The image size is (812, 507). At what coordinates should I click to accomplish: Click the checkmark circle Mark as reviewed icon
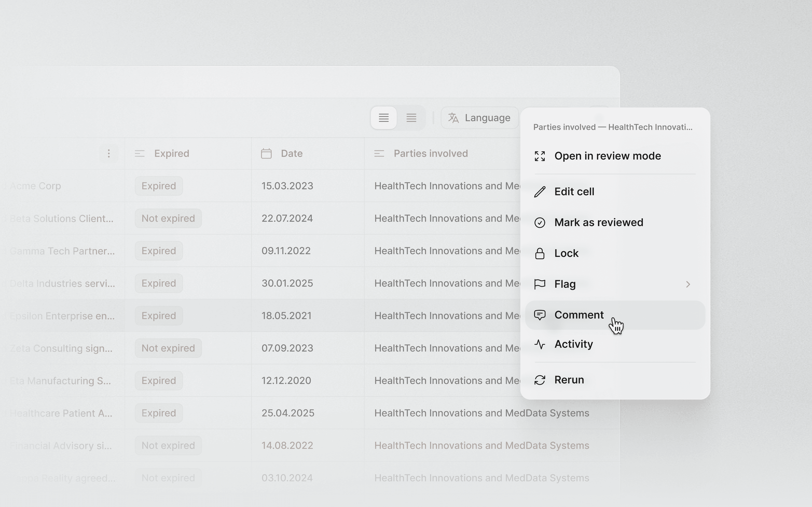point(540,223)
